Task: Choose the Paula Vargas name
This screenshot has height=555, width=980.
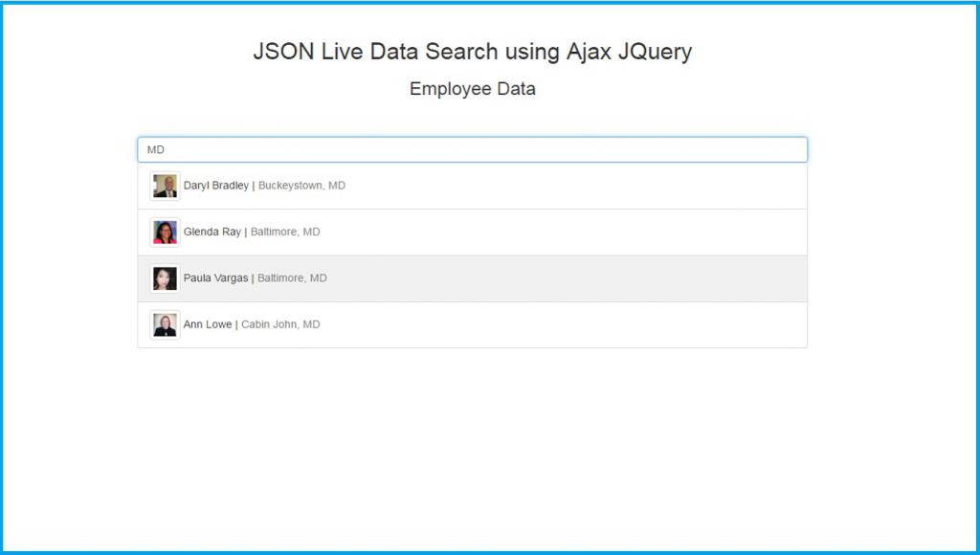Action: pos(215,278)
